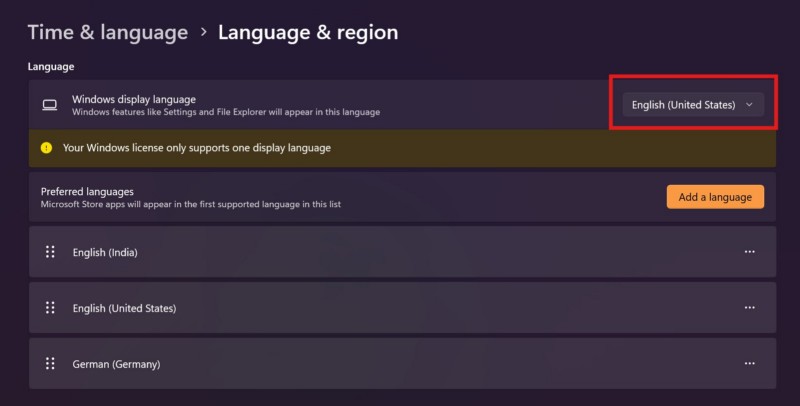This screenshot has width=800, height=406.
Task: Expand the display language dropdown chevron
Action: (x=749, y=105)
